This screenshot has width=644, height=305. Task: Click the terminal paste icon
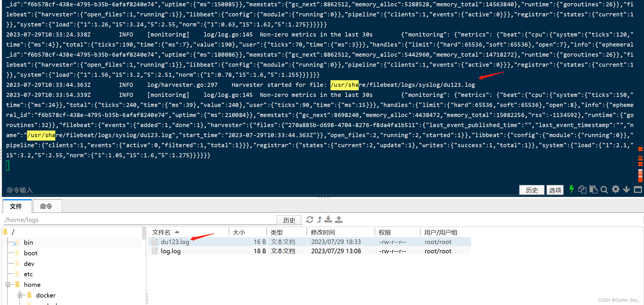(x=593, y=189)
